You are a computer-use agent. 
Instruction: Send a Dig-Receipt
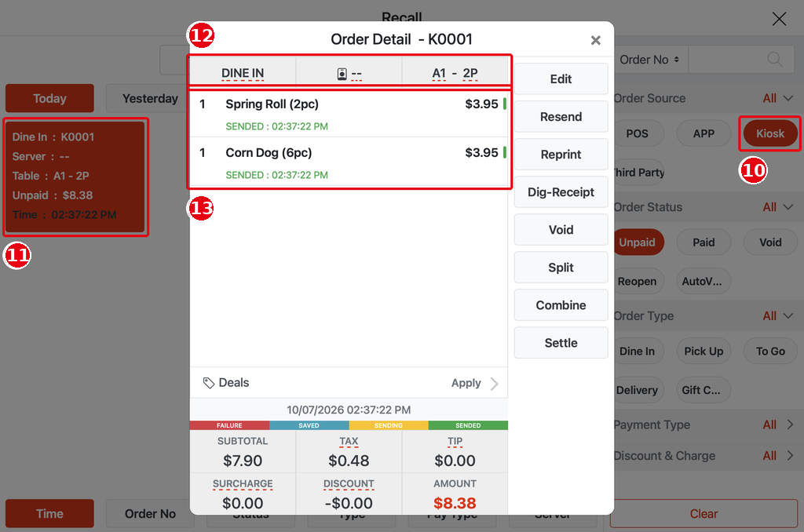click(561, 192)
